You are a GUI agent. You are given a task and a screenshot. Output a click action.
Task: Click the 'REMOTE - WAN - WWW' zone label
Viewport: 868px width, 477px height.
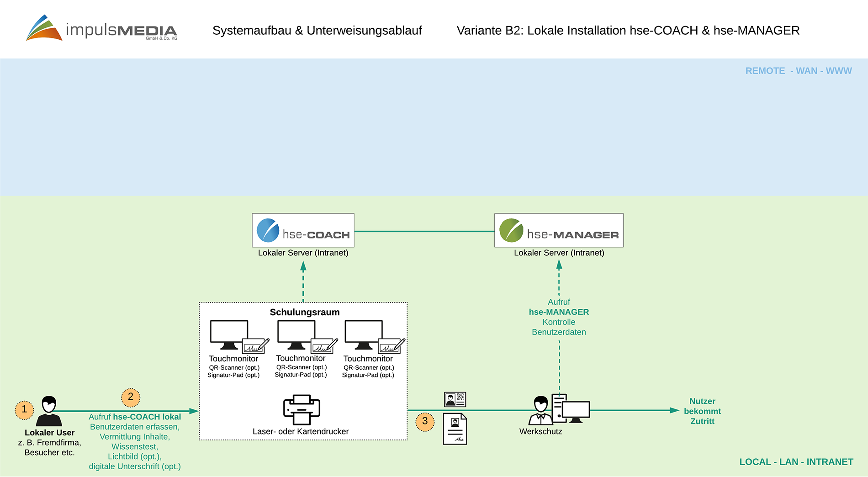[798, 71]
